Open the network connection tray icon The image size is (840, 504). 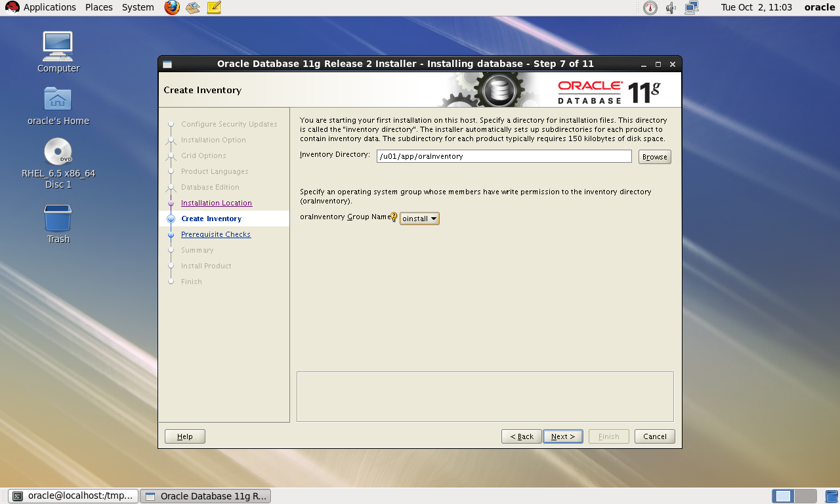tap(691, 8)
